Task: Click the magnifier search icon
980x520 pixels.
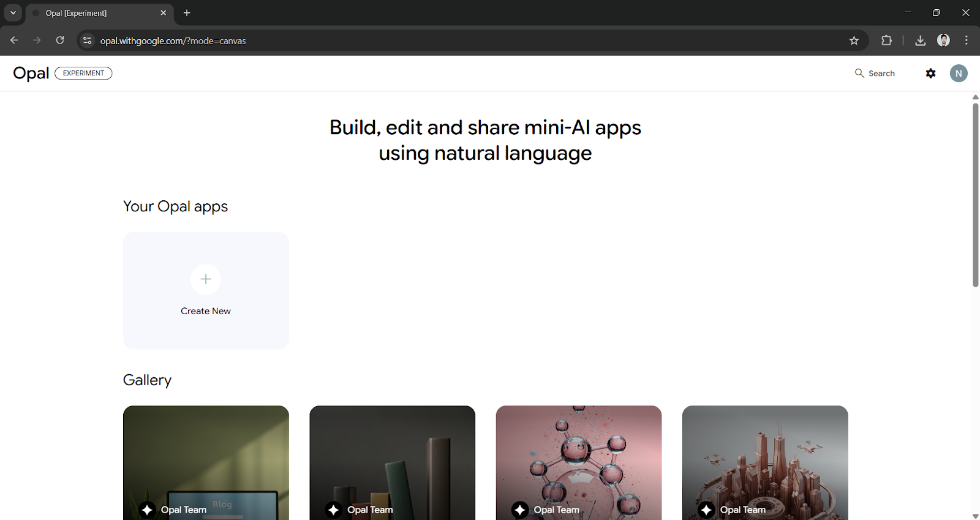Action: [x=859, y=73]
